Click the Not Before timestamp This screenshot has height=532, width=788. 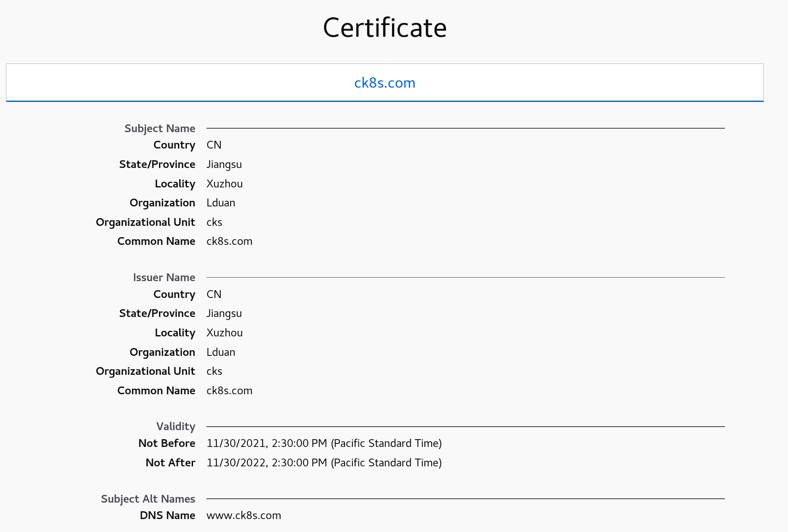click(x=324, y=443)
